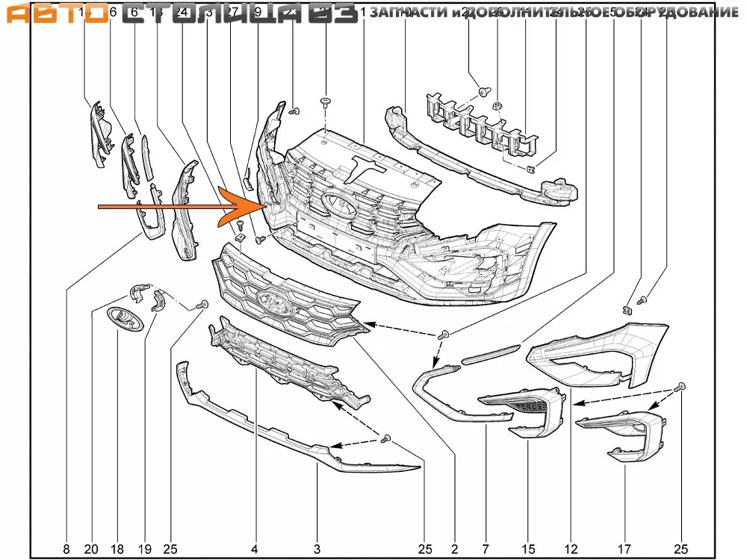
Task: Click part number 8 at bottom left
Action: click(x=66, y=550)
